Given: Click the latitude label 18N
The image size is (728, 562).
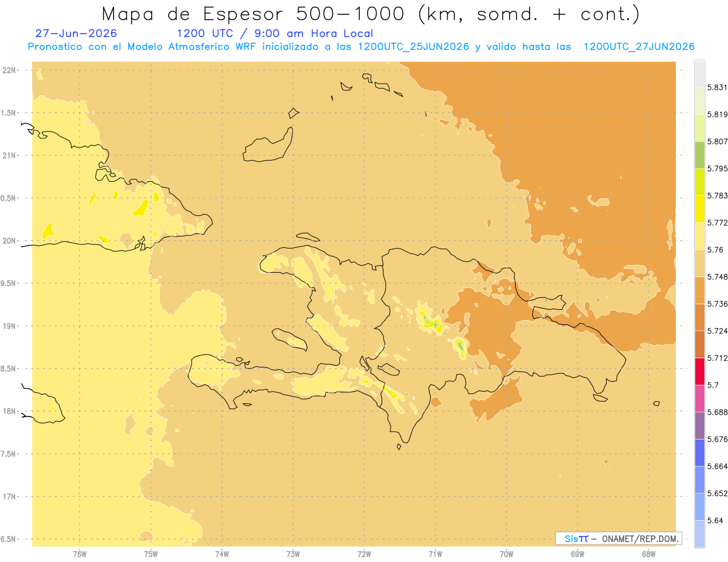Looking at the screenshot, I should 10,412.
